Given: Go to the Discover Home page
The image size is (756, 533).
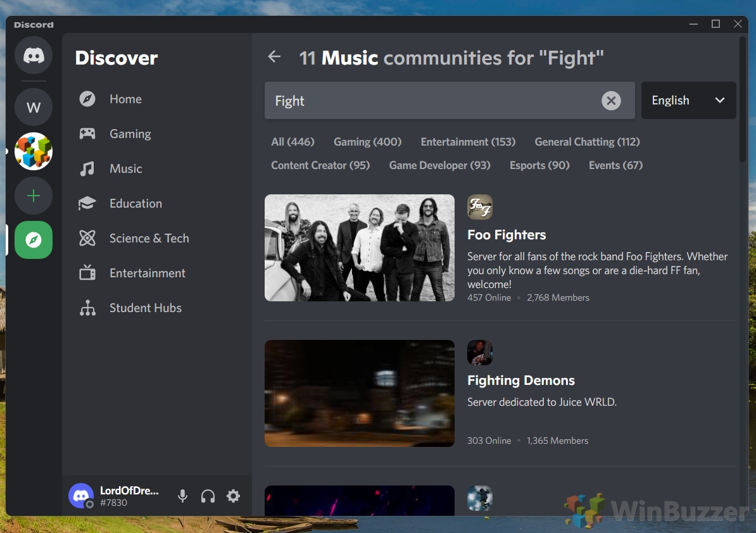Looking at the screenshot, I should [x=157, y=99].
